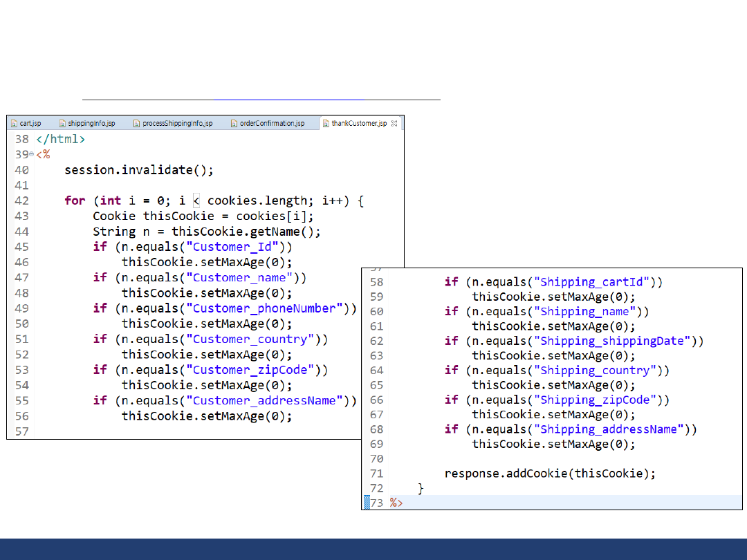This screenshot has width=747, height=560.
Task: Click the cart.jsp tab file icon
Action: pos(14,124)
